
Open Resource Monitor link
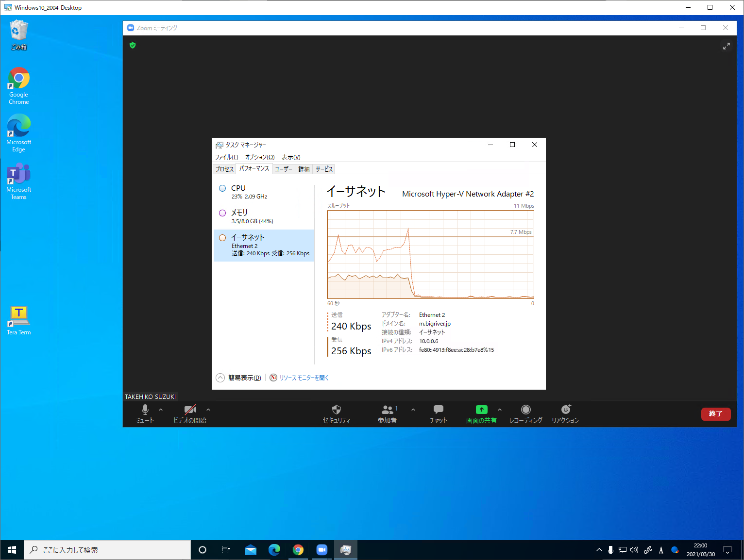[304, 378]
